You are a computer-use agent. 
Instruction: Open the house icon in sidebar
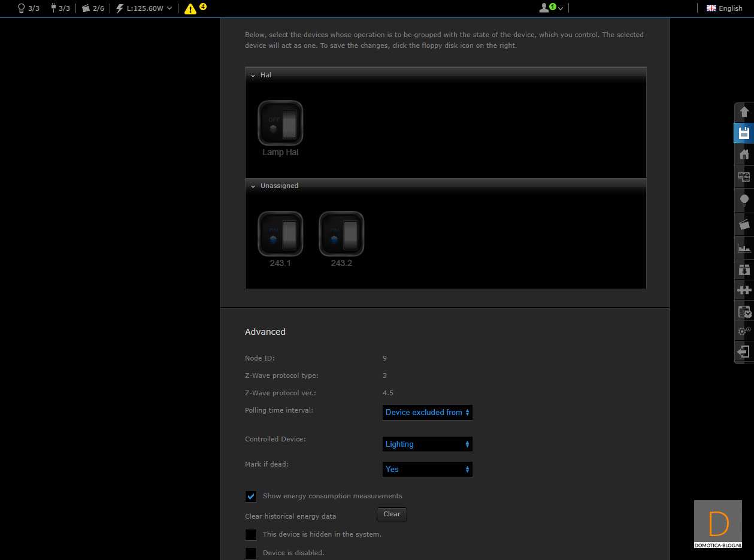744,155
